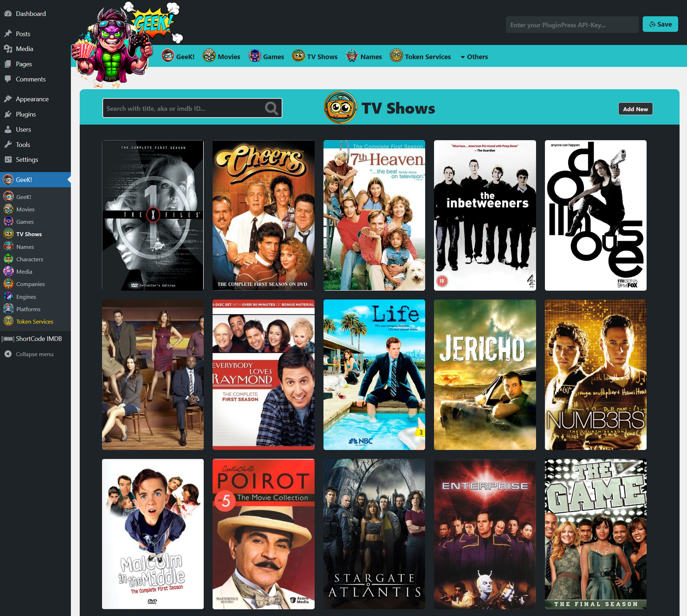The width and height of the screenshot is (687, 616).
Task: Click the Save API key button
Action: 660,24
